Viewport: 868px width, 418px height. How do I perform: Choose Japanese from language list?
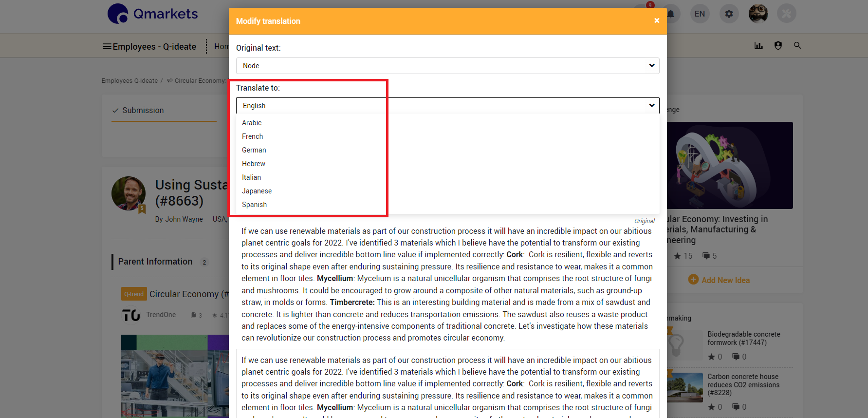pos(257,191)
